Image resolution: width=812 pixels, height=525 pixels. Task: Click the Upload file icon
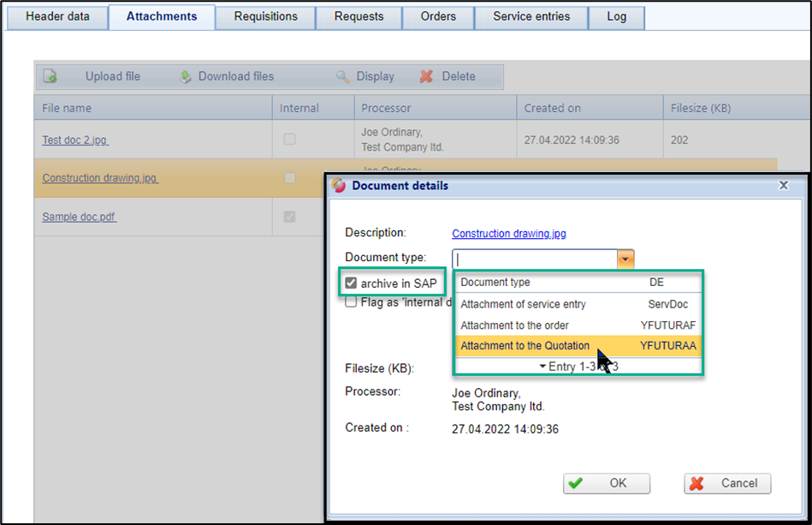click(x=50, y=76)
